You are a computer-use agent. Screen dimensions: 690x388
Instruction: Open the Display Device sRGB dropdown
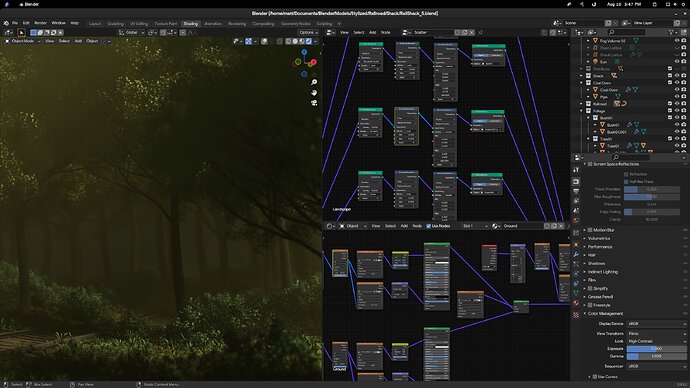pos(657,324)
